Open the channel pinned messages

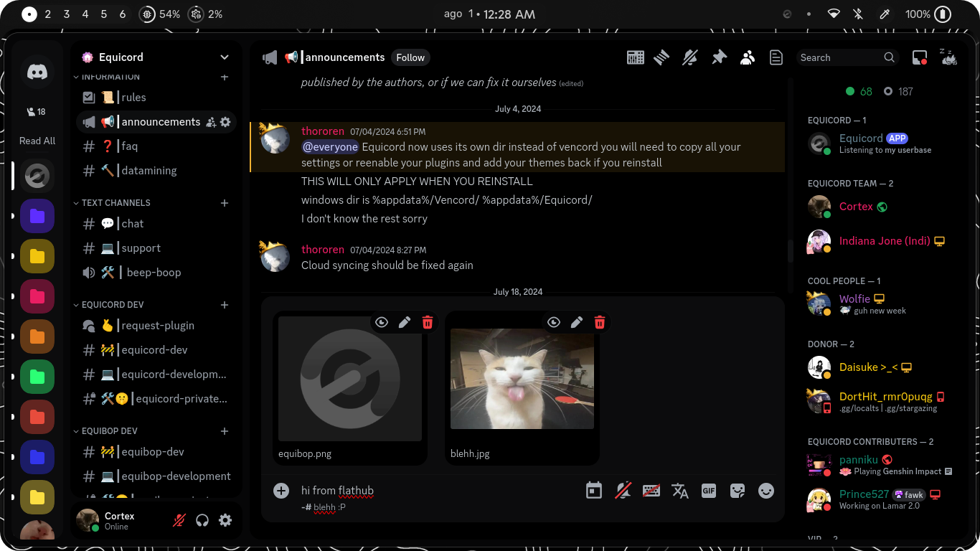coord(719,57)
